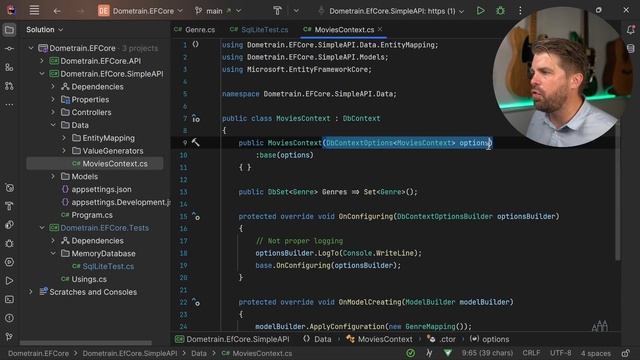
Task: Open the Database tool window icon on right
Action: click(631, 48)
